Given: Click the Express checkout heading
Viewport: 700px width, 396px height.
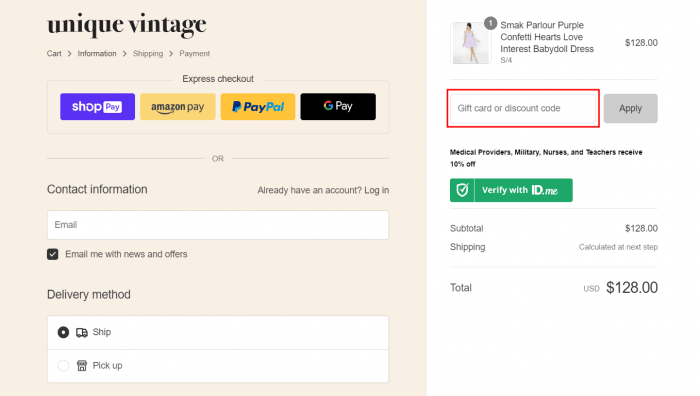Looking at the screenshot, I should point(218,79).
